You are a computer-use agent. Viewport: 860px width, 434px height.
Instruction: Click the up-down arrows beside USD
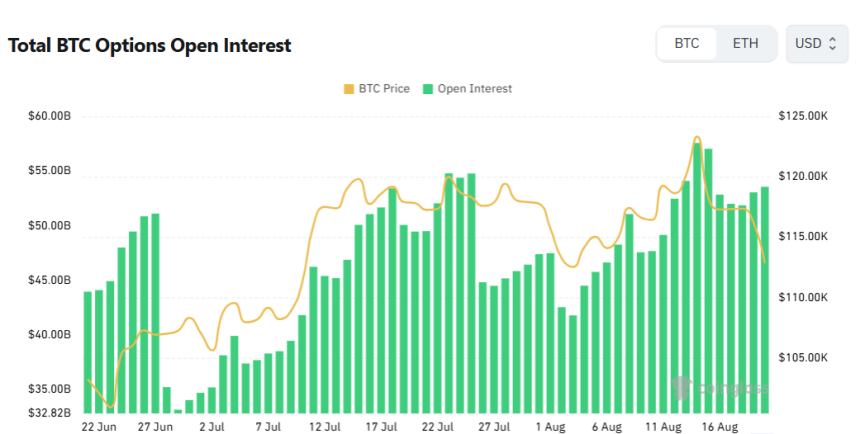(833, 44)
